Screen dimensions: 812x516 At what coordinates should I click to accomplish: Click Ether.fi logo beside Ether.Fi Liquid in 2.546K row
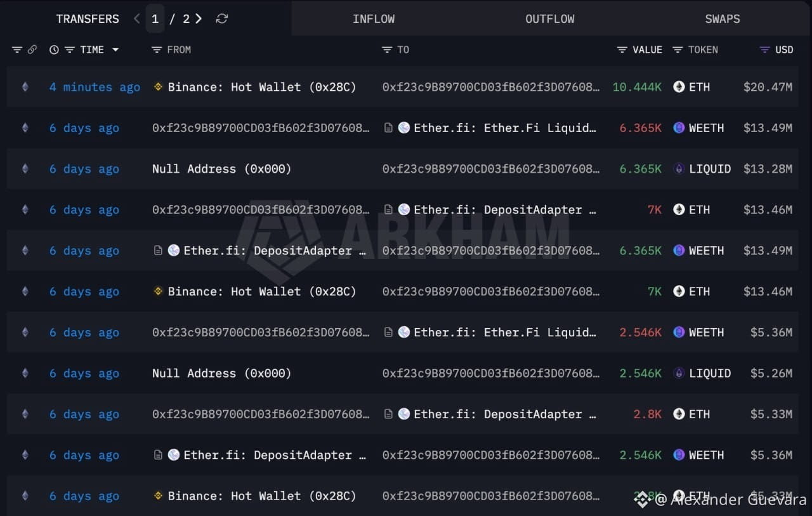tap(404, 333)
